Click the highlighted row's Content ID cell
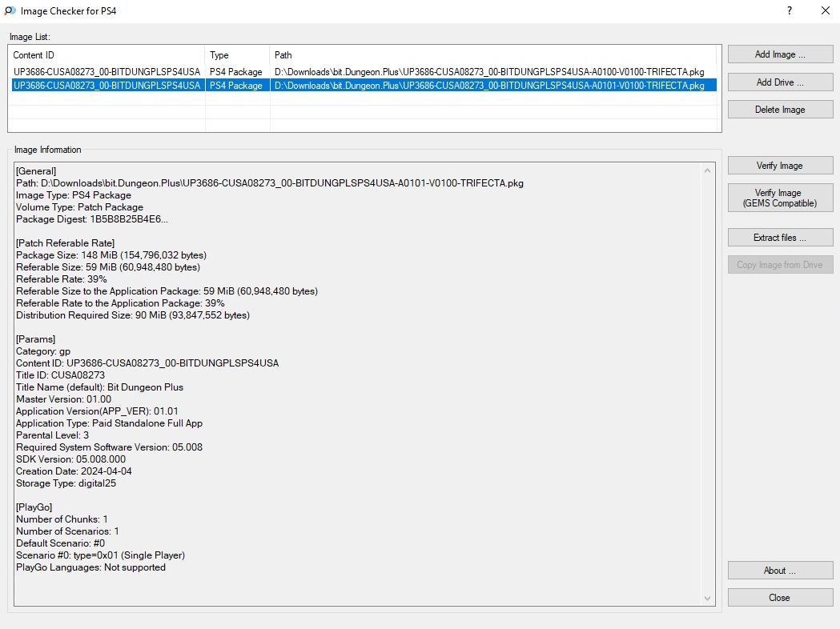This screenshot has height=629, width=840. click(107, 85)
